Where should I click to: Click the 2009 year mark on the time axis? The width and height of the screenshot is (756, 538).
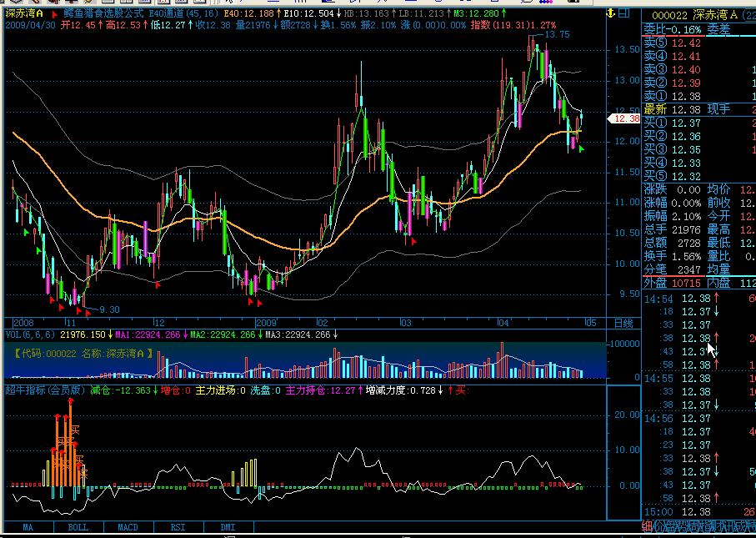266,323
